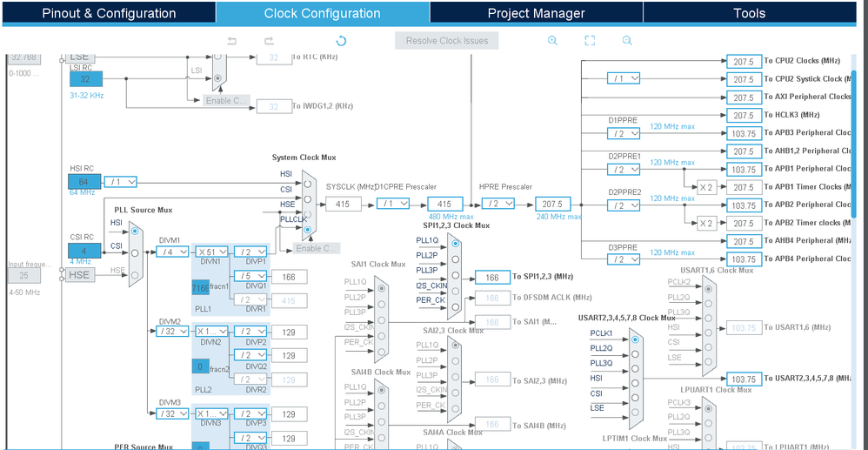Select HSI in USART2,3,4,5,7,8 Clock Mux
The height and width of the screenshot is (450, 868).
point(635,382)
